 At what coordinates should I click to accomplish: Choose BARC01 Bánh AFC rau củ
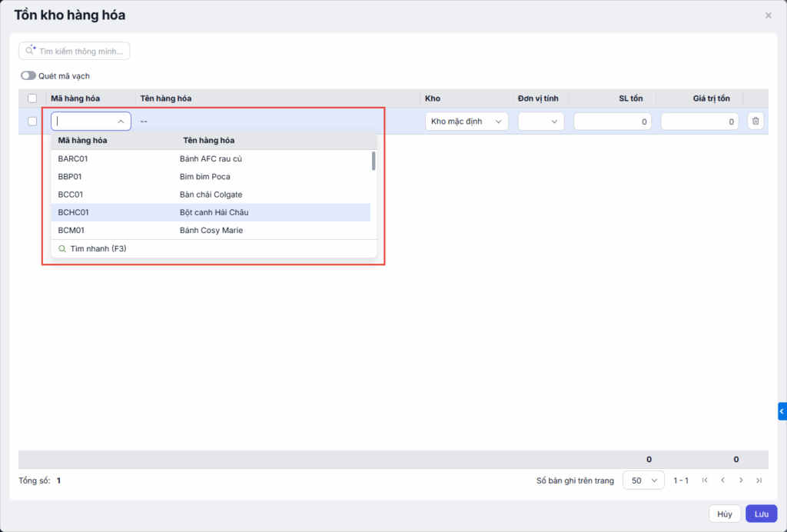click(211, 159)
